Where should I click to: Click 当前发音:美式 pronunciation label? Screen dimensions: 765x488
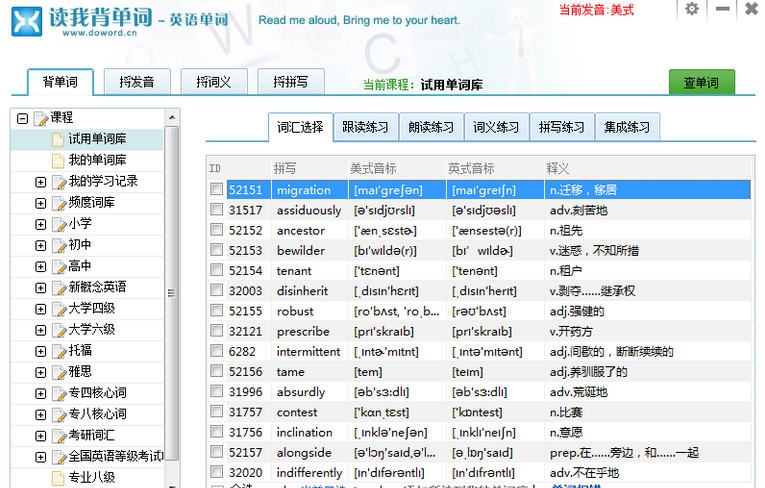pos(596,10)
